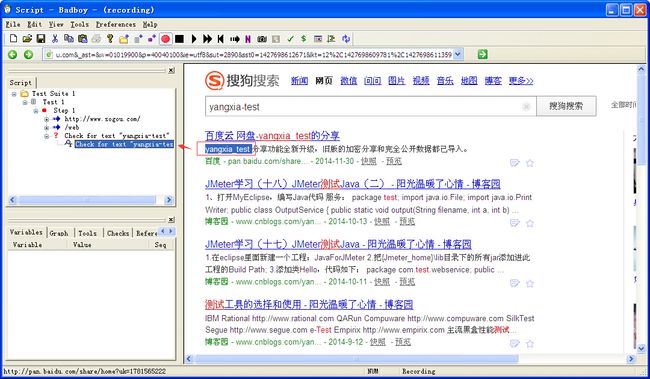The width and height of the screenshot is (650, 379).
Task: Open the 新闻 news link
Action: tap(299, 80)
